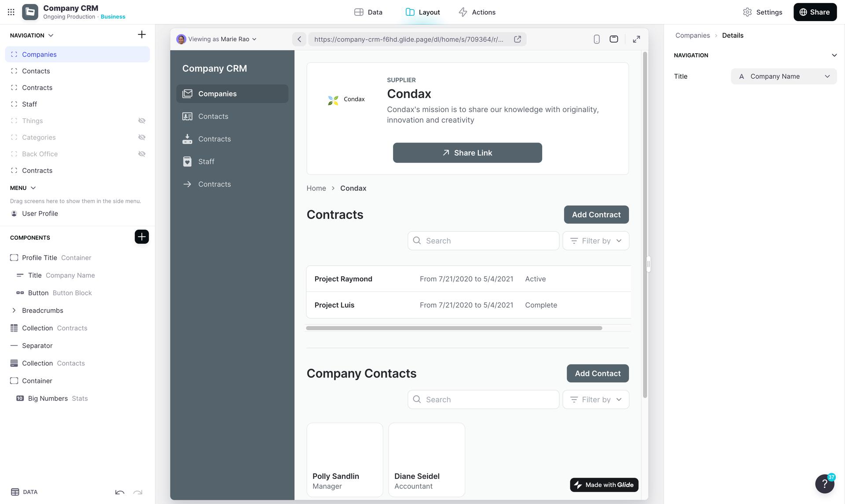Switch preview to phone device icon

[x=596, y=39]
